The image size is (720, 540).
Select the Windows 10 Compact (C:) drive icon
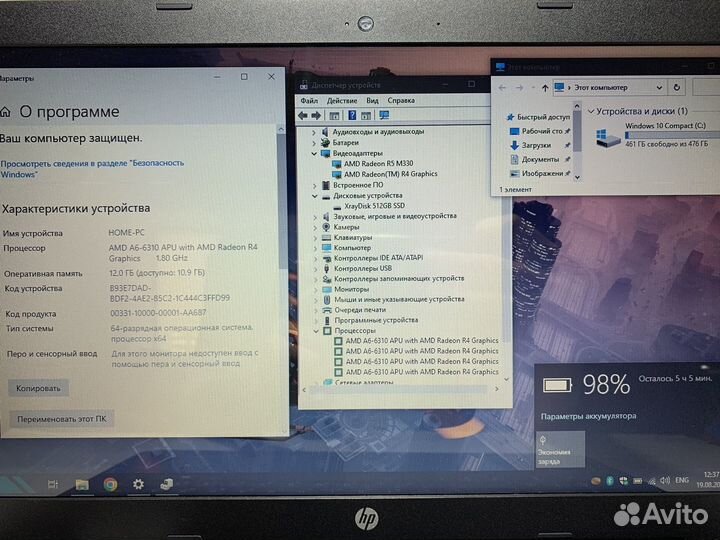[607, 137]
